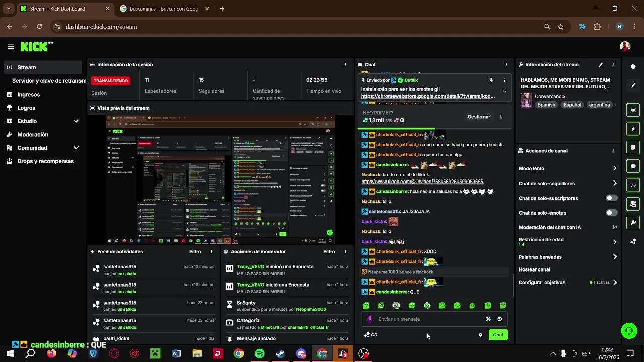644x362 pixels.
Task: Click the Spanish stream tag
Action: point(546,105)
